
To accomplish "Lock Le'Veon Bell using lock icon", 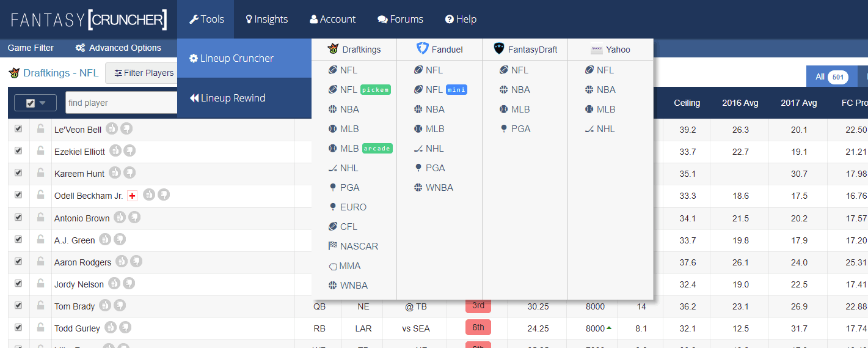I will pos(40,129).
